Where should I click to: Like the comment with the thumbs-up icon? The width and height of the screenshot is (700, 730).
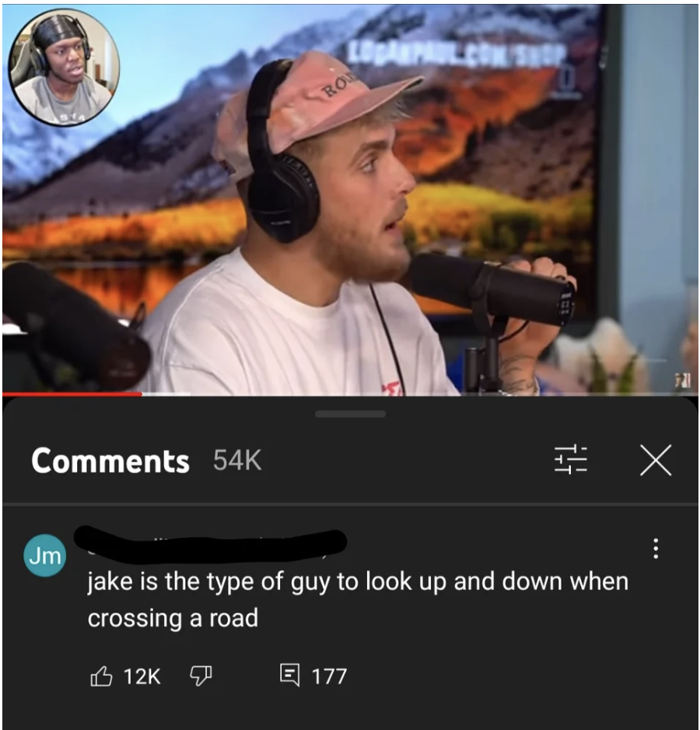coord(101,676)
